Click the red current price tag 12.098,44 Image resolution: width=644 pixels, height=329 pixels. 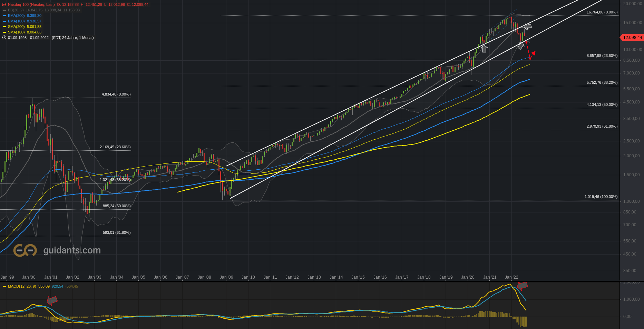point(632,37)
